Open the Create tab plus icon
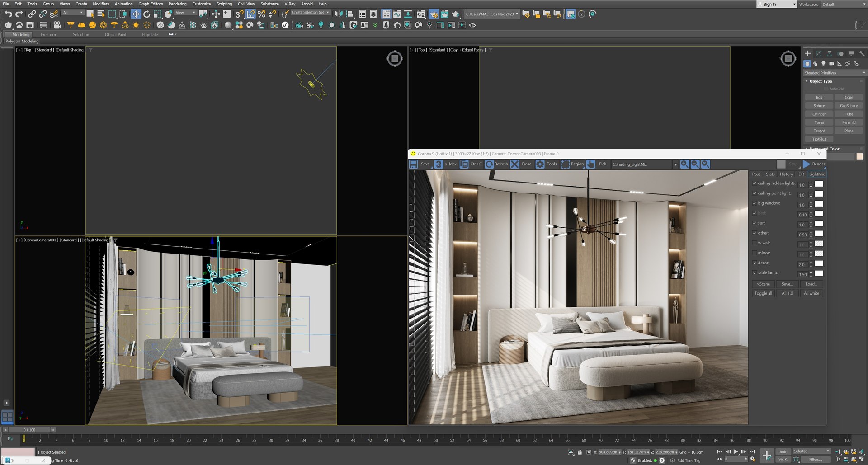 tap(808, 53)
